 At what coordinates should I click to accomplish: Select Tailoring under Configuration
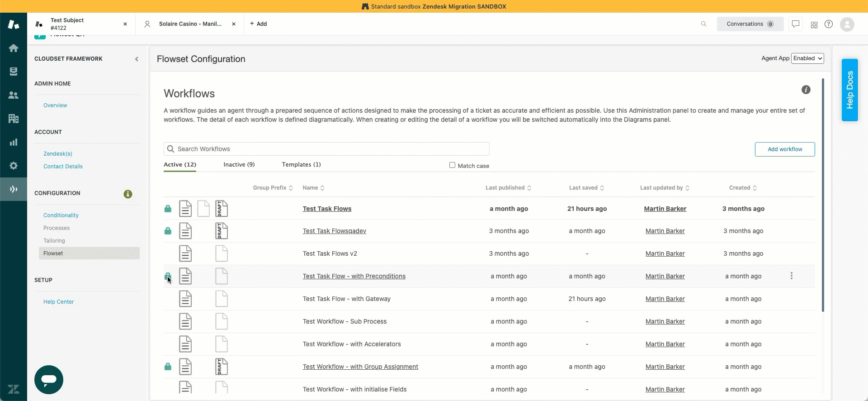click(x=54, y=241)
